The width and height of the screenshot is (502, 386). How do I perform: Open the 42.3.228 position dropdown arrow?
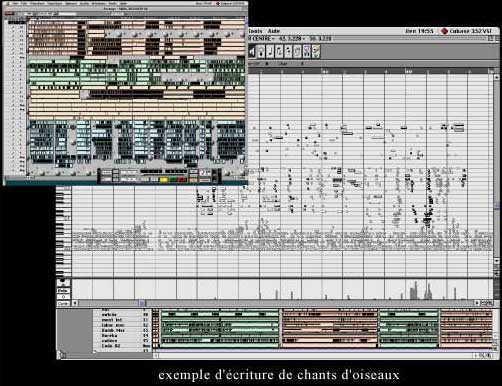[x=304, y=39]
